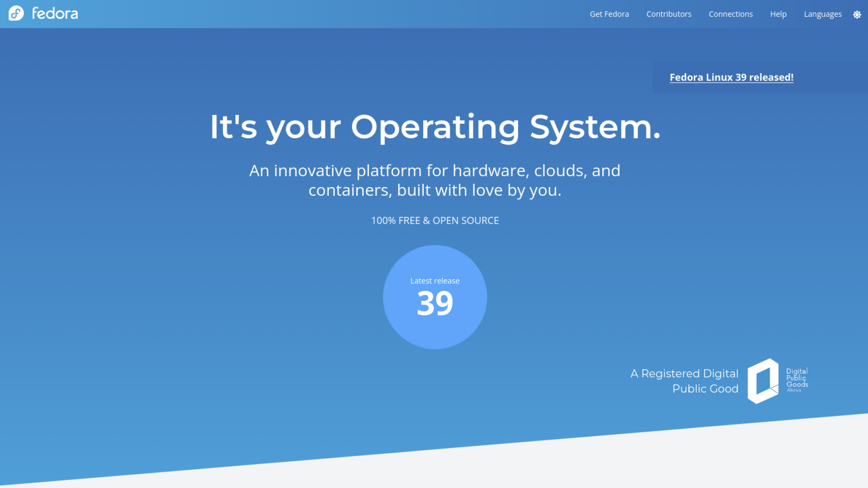Click the Latest release label in circle
The width and height of the screenshot is (868, 488).
434,281
